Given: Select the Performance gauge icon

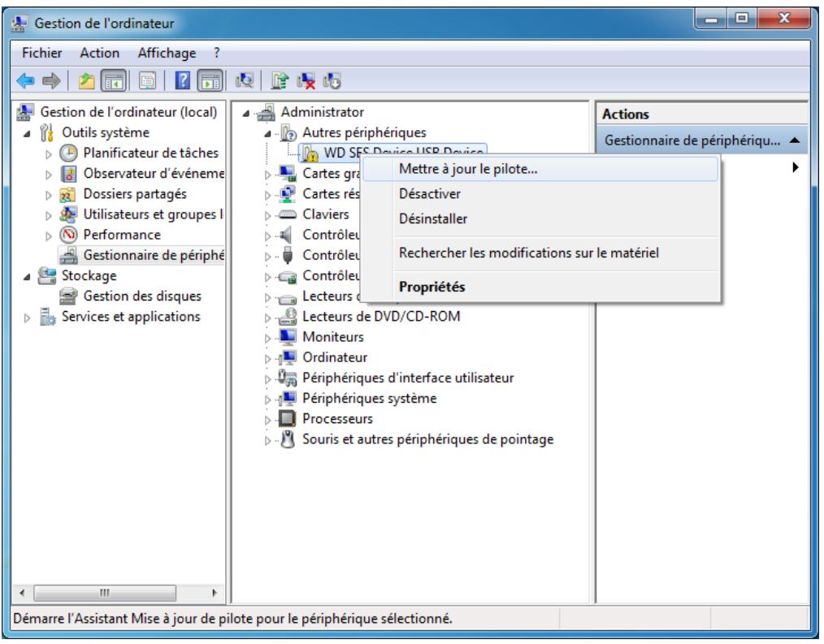Looking at the screenshot, I should [68, 235].
